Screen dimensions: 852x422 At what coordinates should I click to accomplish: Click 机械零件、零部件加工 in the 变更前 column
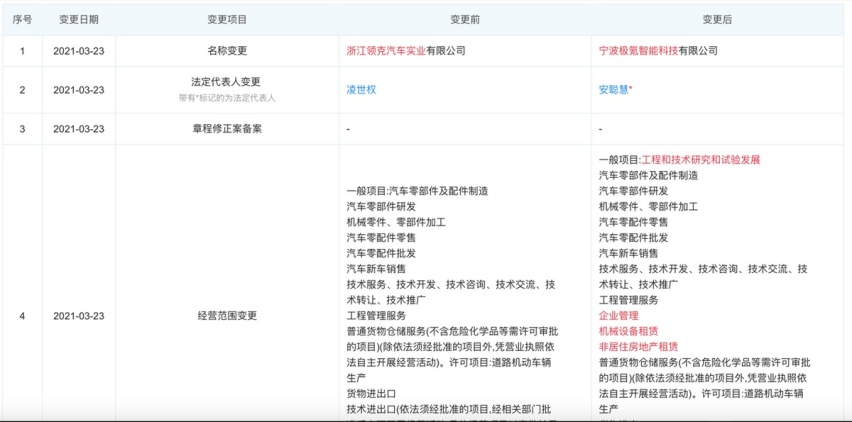click(x=396, y=222)
